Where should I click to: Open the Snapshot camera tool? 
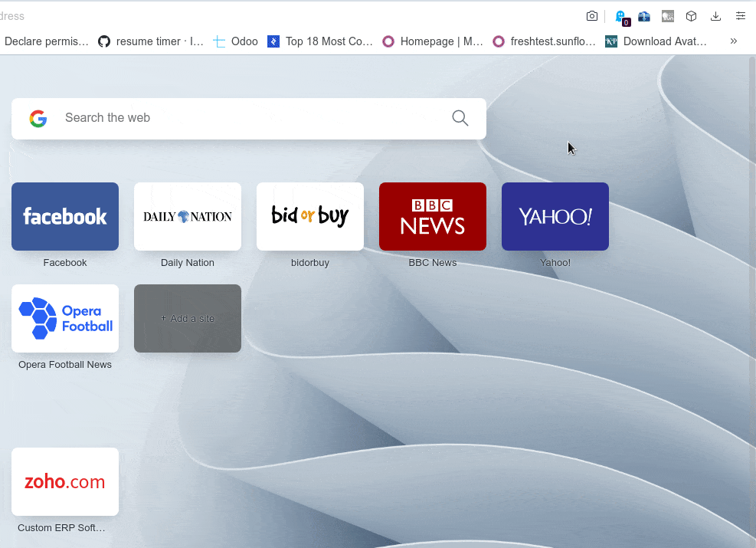pos(591,16)
